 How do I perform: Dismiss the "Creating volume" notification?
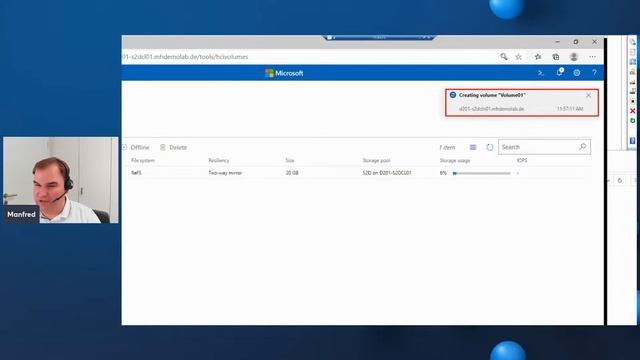(588, 95)
